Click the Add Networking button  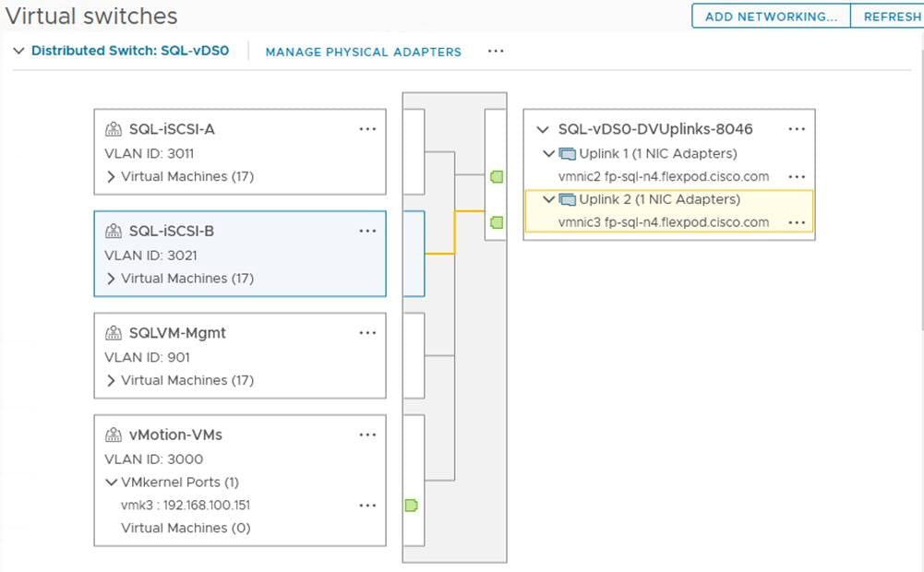pyautogui.click(x=771, y=16)
